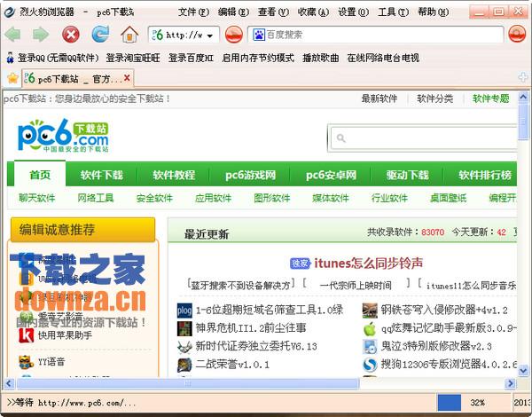Open the address bar dropdown arrow
This screenshot has height=417, width=532.
(210, 35)
